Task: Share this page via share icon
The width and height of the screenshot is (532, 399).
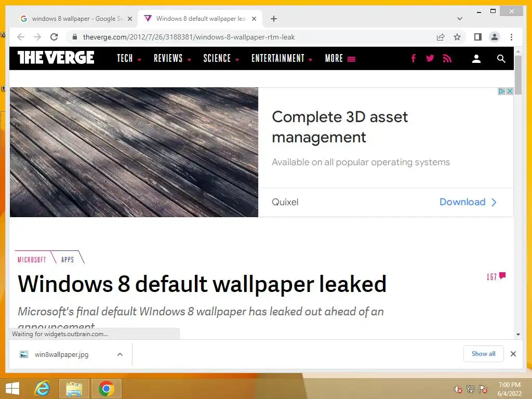Action: (x=441, y=37)
